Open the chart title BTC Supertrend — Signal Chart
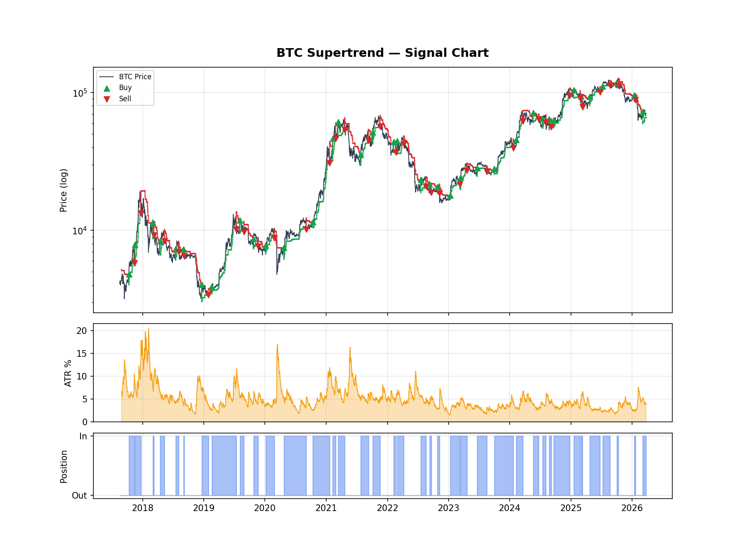This screenshot has width=747, height=560. coord(382,53)
